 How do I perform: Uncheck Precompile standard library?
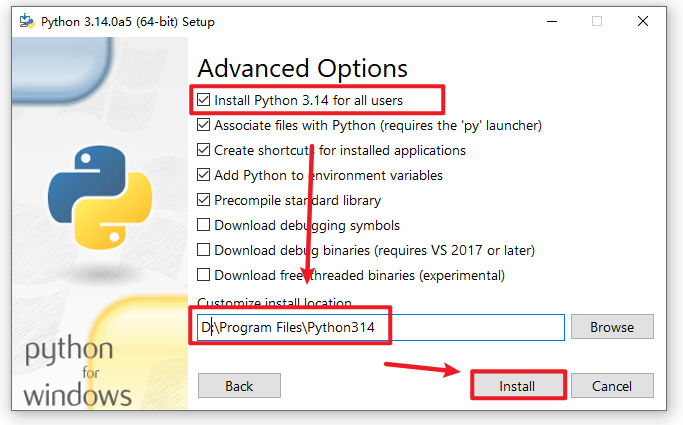205,200
